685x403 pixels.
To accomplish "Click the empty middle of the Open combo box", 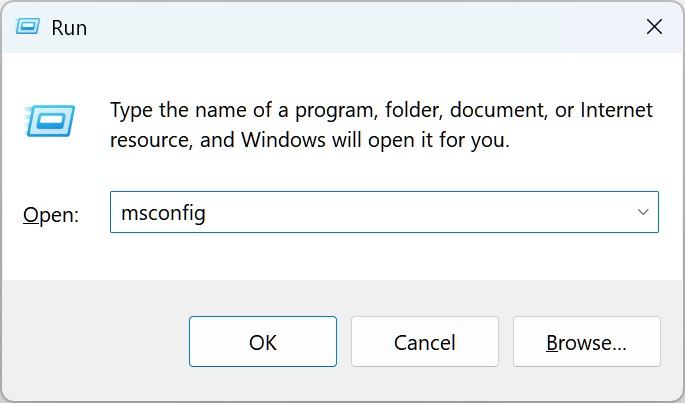I will click(x=419, y=212).
